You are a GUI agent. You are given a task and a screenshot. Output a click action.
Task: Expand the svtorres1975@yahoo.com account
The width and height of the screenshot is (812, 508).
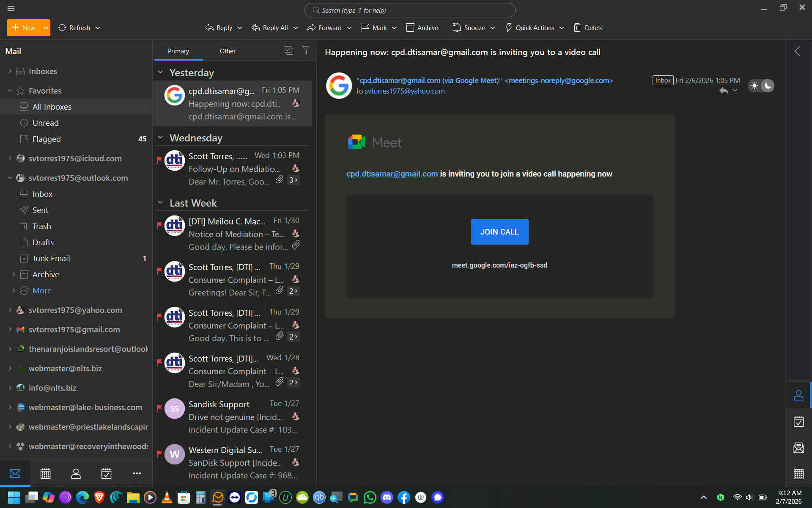pyautogui.click(x=10, y=310)
